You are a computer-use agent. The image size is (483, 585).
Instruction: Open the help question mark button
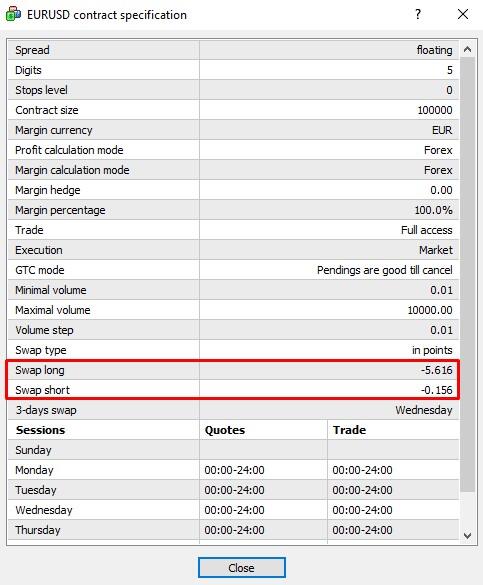pos(418,15)
